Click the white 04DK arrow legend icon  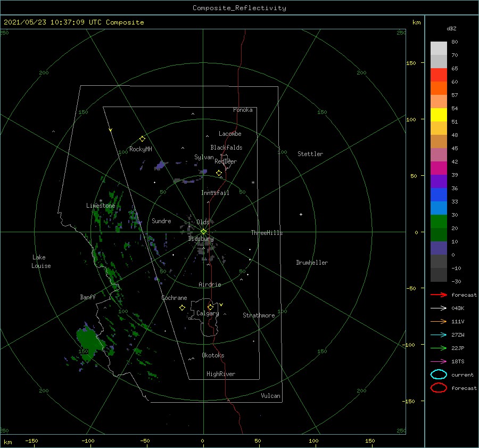439,308
